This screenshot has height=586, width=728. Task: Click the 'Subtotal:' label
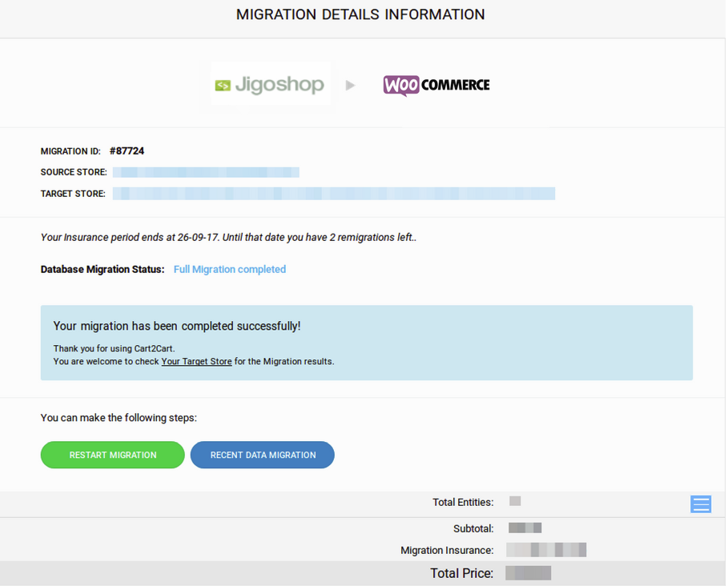click(473, 528)
